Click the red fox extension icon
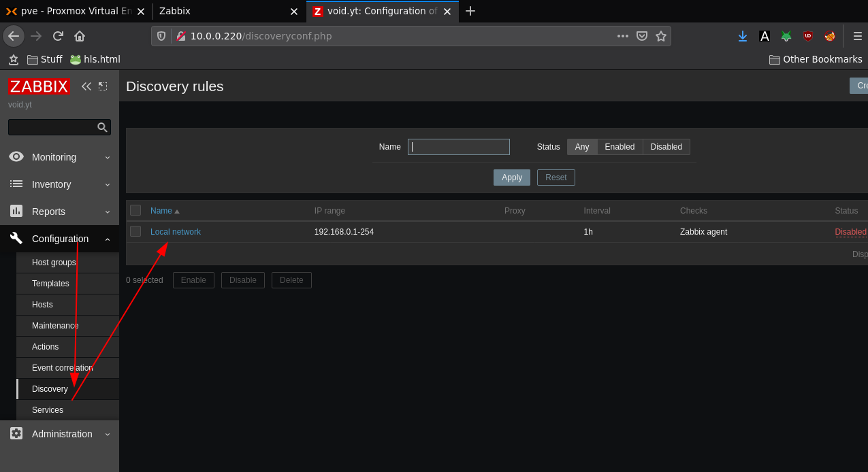 pyautogui.click(x=830, y=36)
